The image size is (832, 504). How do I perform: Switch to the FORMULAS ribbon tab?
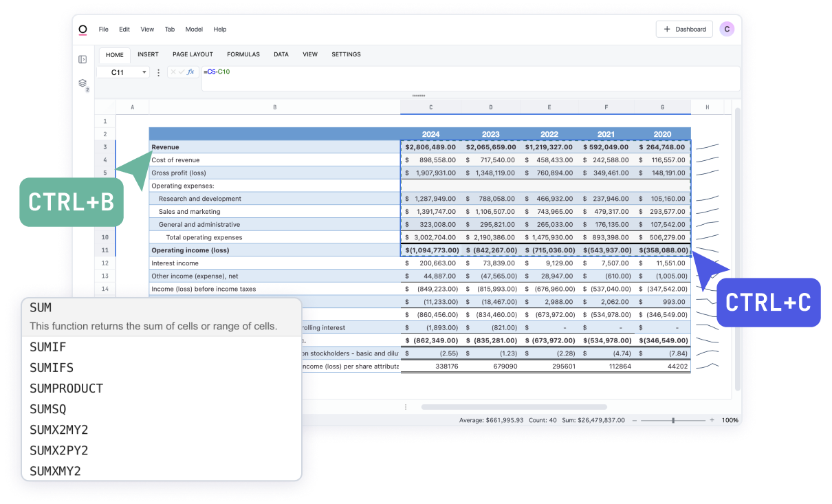point(243,54)
